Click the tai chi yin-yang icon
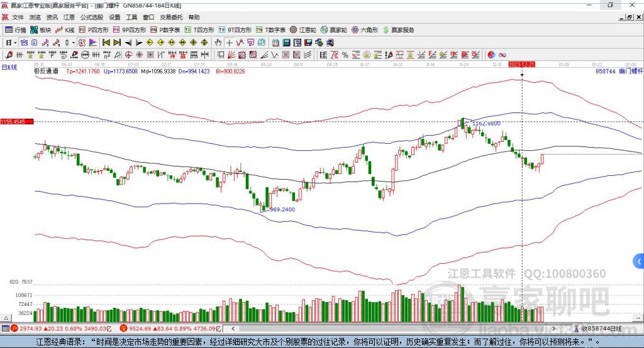The image size is (644, 348). point(491,55)
